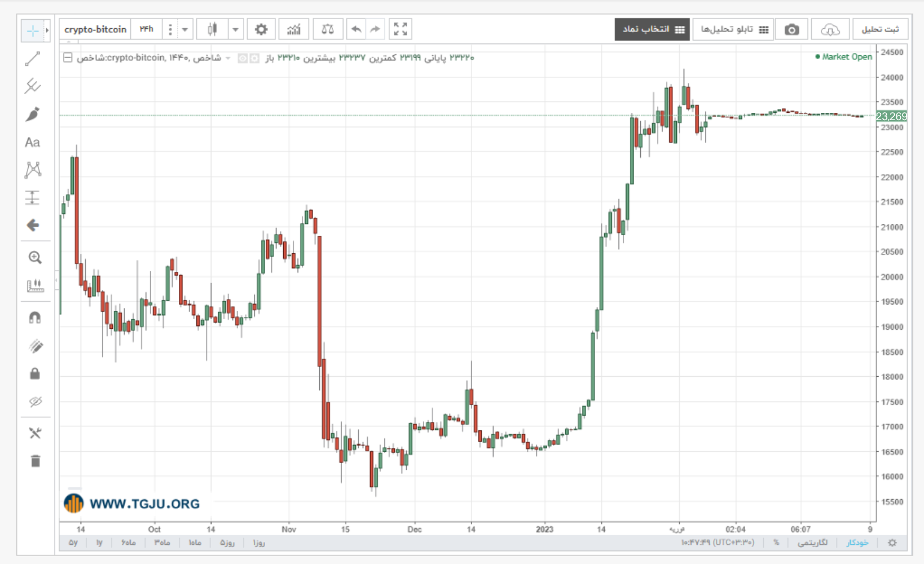The height and width of the screenshot is (564, 924).
Task: Click the 23,269 current price label
Action: tap(891, 116)
